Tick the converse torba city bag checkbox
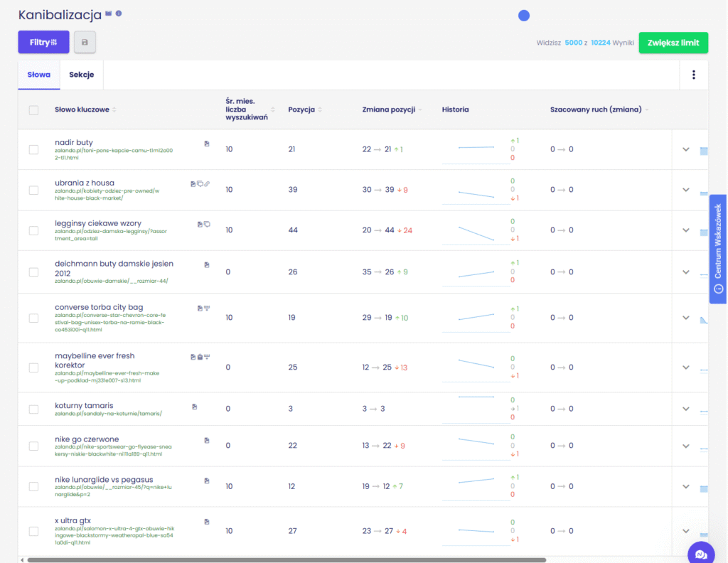This screenshot has height=563, width=728. pos(33,318)
